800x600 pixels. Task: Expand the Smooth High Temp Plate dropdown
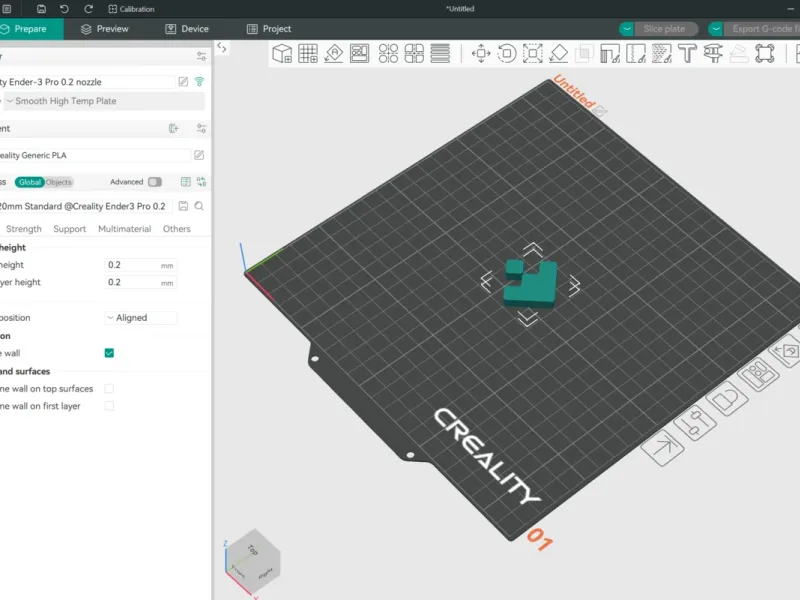(104, 101)
